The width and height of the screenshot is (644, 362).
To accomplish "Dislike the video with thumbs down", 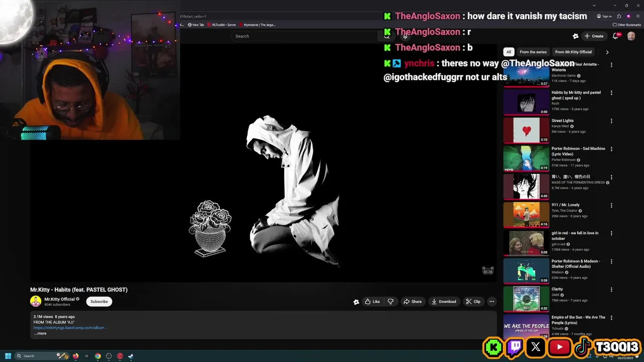I will coord(390,302).
